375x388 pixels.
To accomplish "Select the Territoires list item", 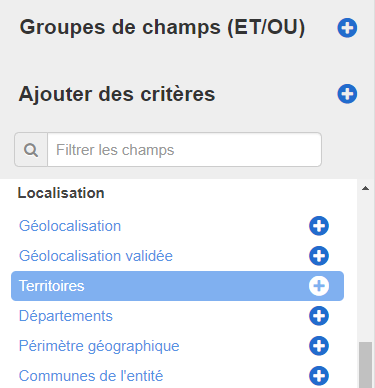I will click(177, 286).
